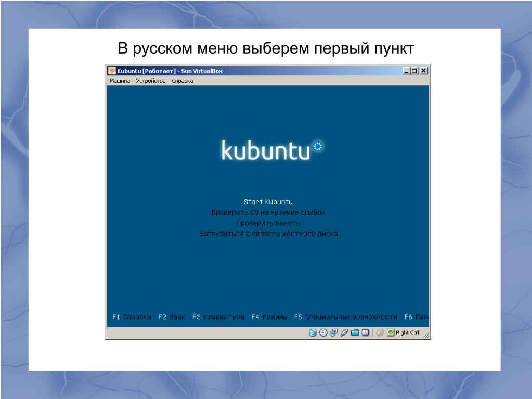Click the green keyboard capture arrow icon
The width and height of the screenshot is (532, 399).
pyautogui.click(x=391, y=332)
